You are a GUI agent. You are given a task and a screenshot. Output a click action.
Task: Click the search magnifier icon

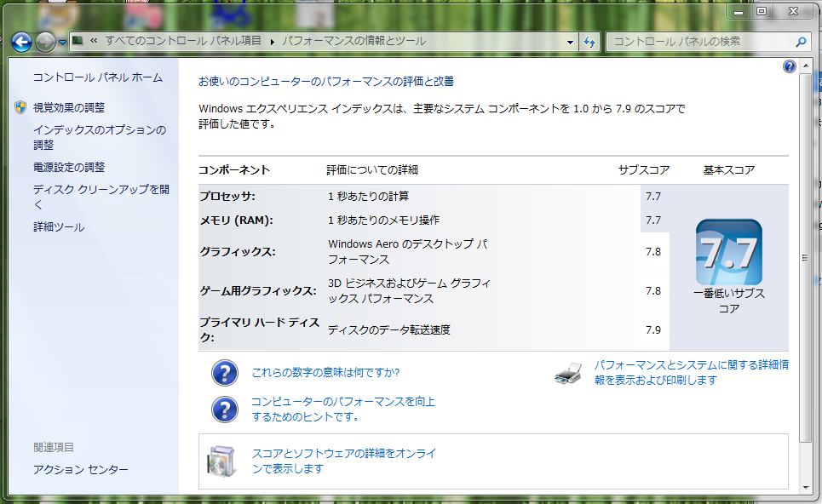click(801, 42)
